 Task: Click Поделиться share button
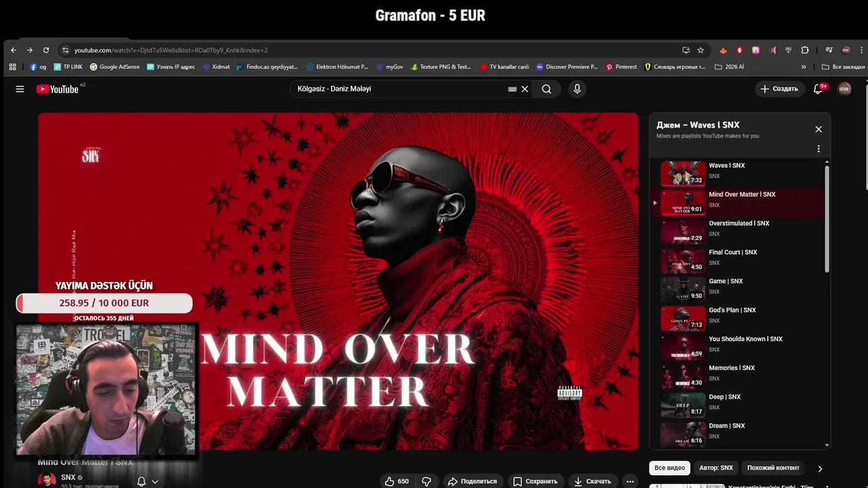473,481
